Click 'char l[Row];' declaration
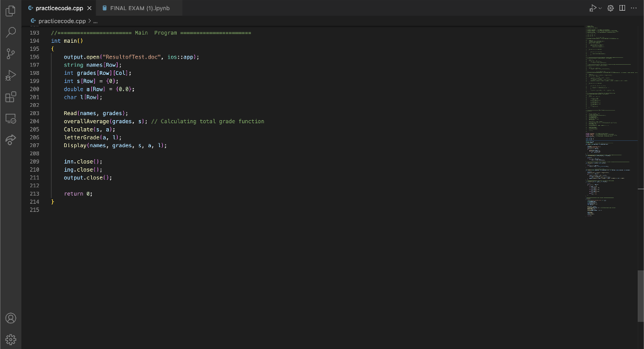644x349 pixels. pos(83,97)
